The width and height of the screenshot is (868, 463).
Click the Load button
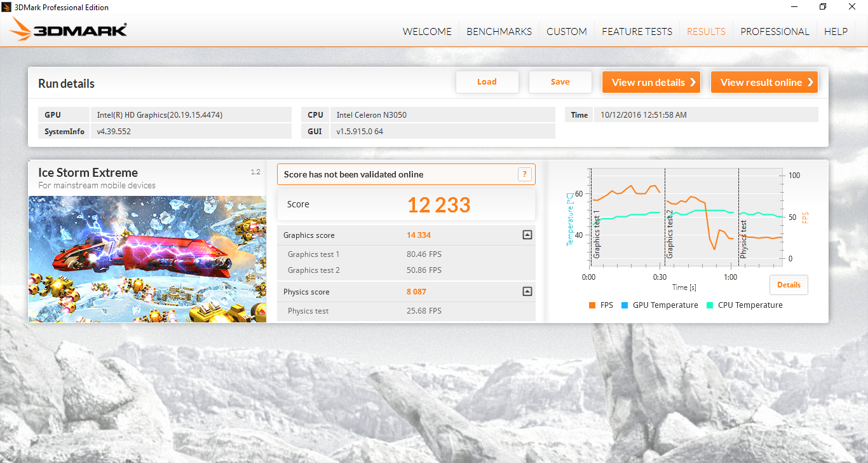487,82
